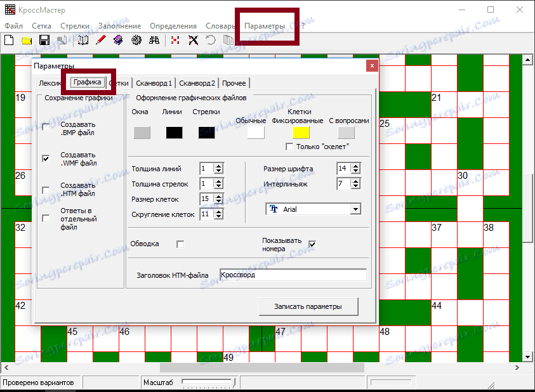Increase 'Скругление клеток' with the up arrow
Image resolution: width=535 pixels, height=392 pixels.
(219, 211)
